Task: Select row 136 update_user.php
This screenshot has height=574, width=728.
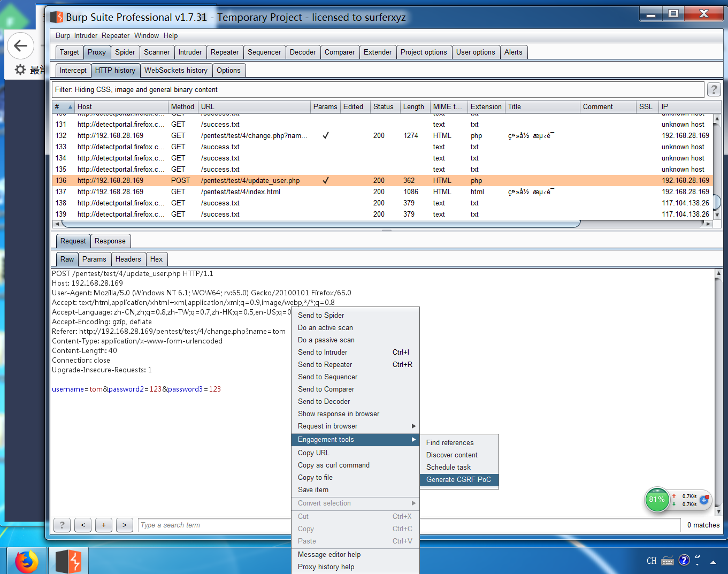Action: [383, 180]
